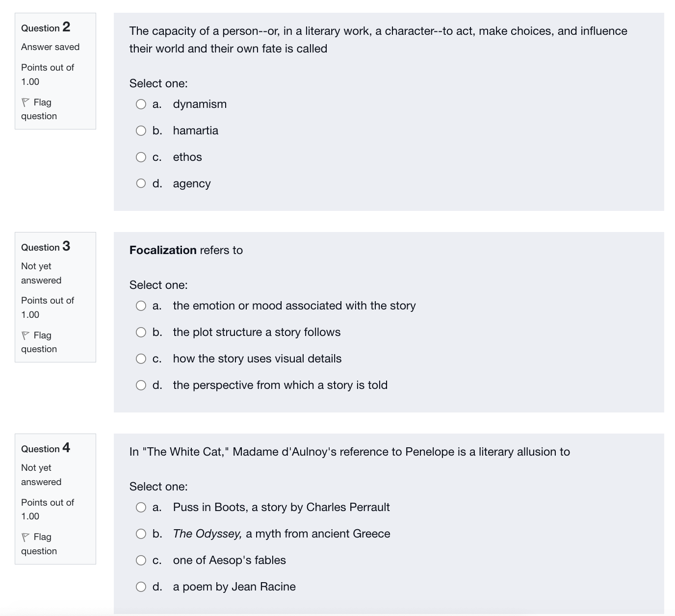Click the flag icon for Question 2
Image resolution: width=675 pixels, height=616 pixels.
click(26, 103)
